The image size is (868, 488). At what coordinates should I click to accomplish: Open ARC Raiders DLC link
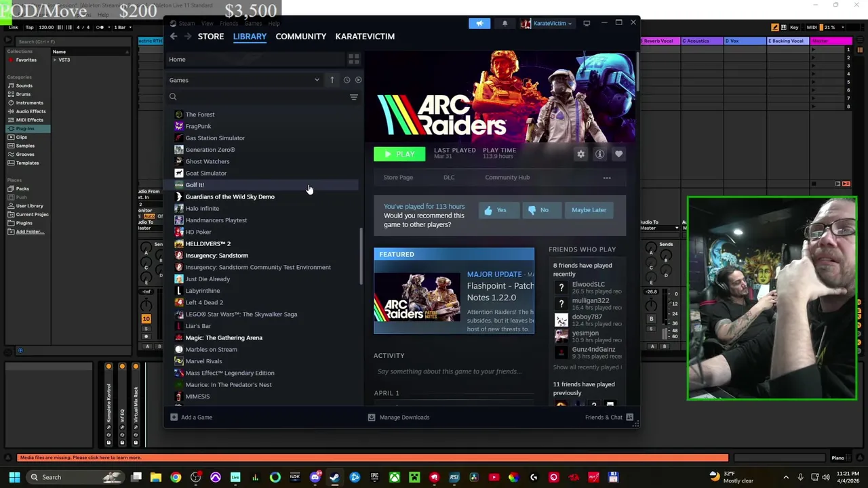pyautogui.click(x=449, y=178)
